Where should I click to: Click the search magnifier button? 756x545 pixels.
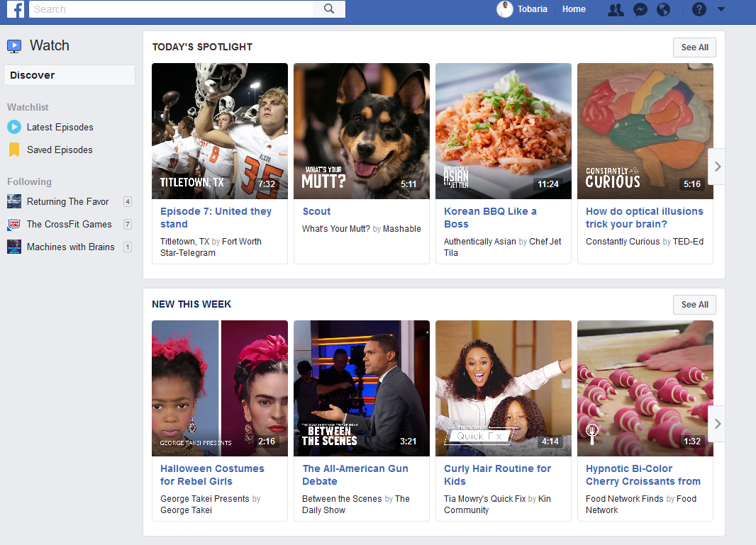point(329,9)
